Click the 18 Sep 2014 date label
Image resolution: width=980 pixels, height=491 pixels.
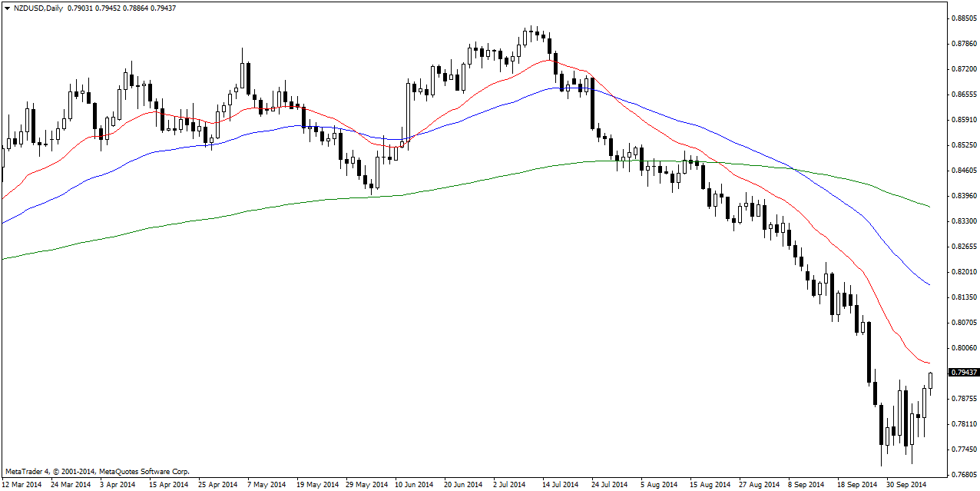(x=857, y=485)
